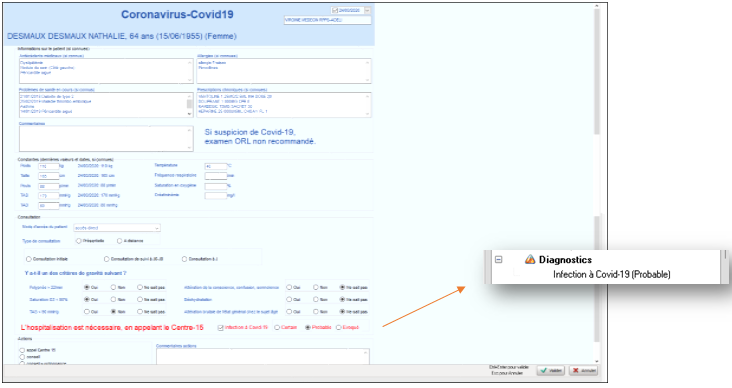This screenshot has width=732, height=388.
Task: Set Saturation O2 criterion to Ne sait pas
Action: (x=140, y=299)
